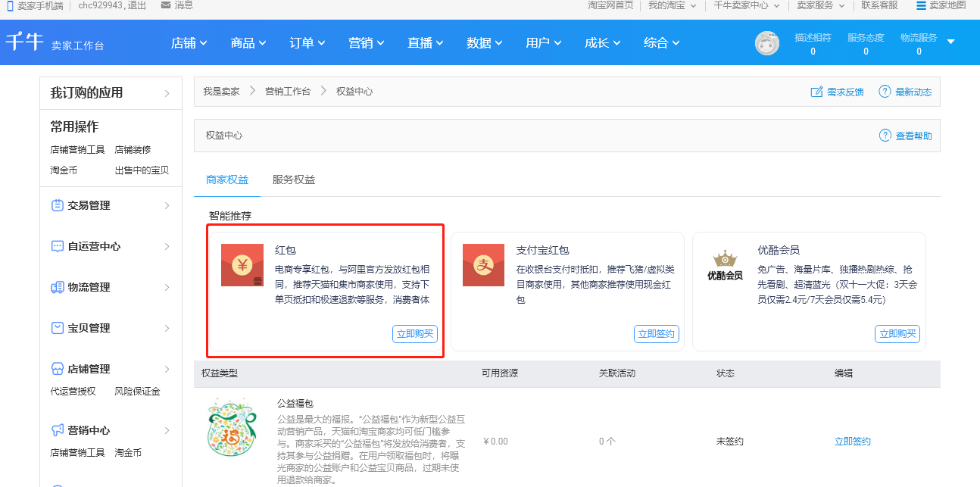Click 立即签约 link in 公益福包 row
The image size is (980, 487).
[x=853, y=442]
